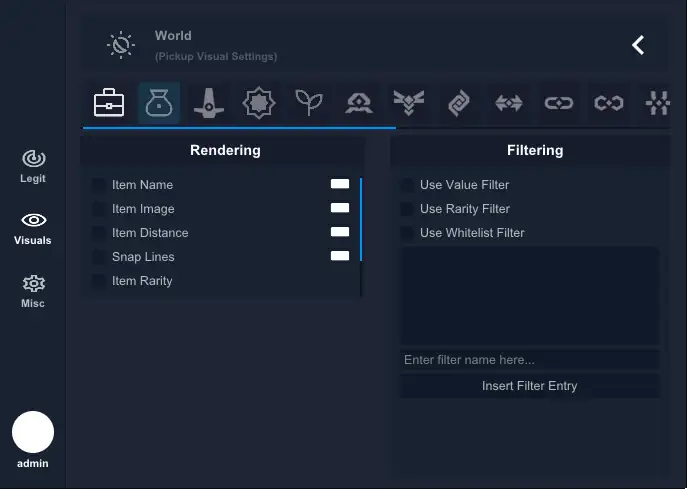Enable Use Rarity Filter checkbox
Screen dimensions: 687x489
[x=407, y=209]
